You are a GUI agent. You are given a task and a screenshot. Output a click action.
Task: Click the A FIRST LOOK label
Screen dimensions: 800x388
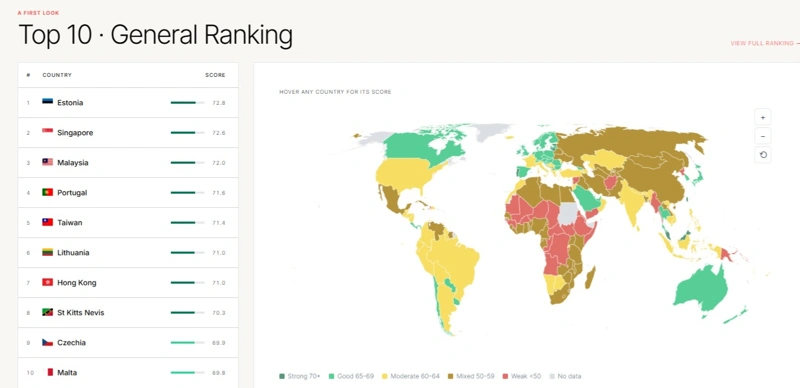[x=38, y=13]
